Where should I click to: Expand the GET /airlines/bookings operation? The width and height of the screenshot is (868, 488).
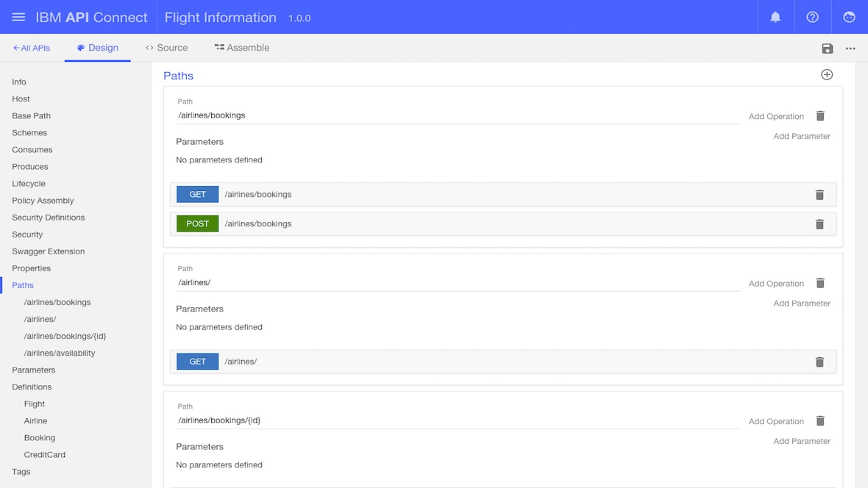(197, 195)
